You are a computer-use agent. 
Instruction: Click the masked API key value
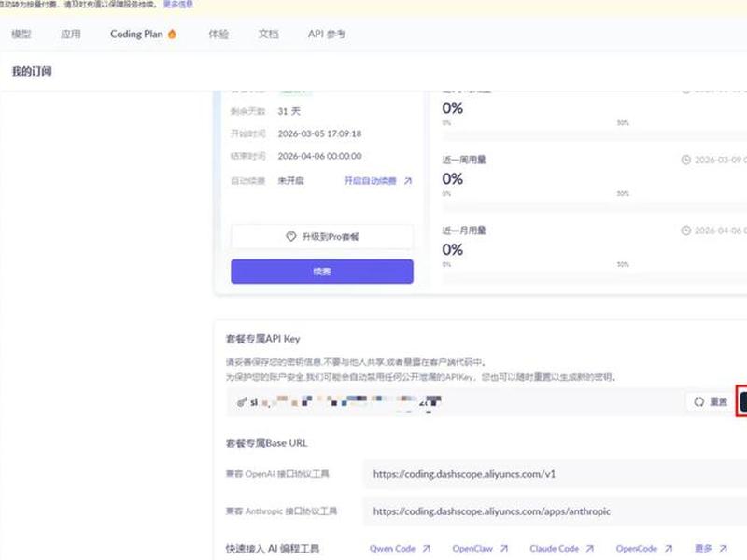[345, 402]
